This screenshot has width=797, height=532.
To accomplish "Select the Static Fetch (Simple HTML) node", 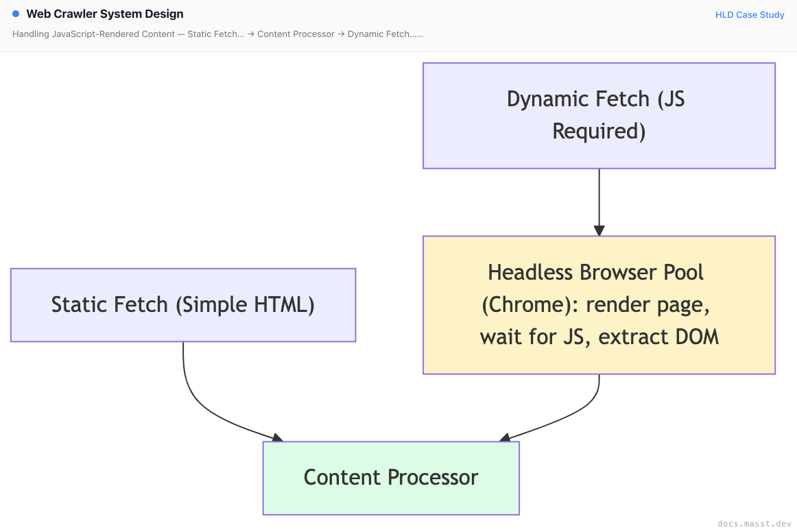I will (x=183, y=305).
